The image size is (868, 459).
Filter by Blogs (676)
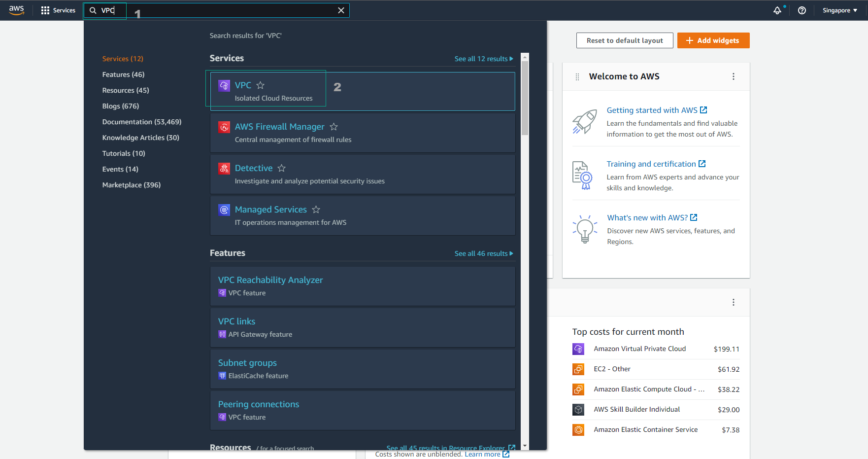[x=121, y=106]
